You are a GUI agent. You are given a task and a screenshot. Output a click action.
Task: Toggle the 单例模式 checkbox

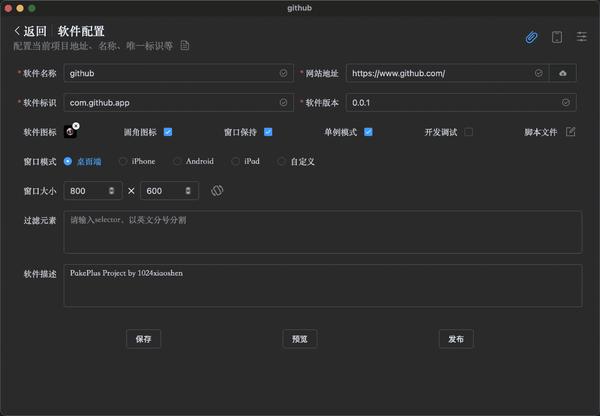click(368, 132)
